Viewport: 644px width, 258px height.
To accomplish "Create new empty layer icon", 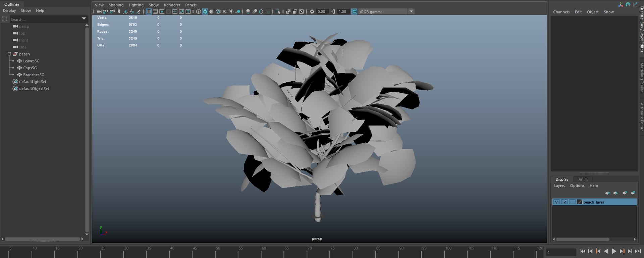I will (x=625, y=193).
